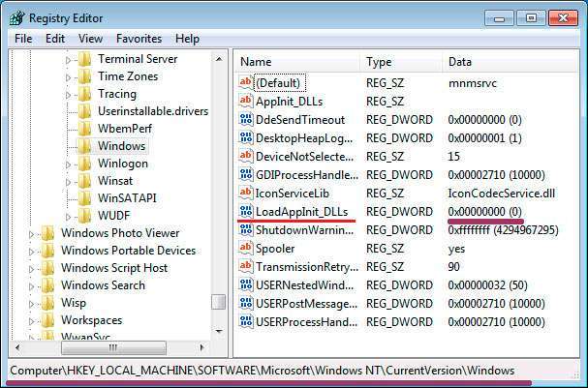This screenshot has height=388, width=588.
Task: Open the Help menu
Action: click(x=187, y=39)
